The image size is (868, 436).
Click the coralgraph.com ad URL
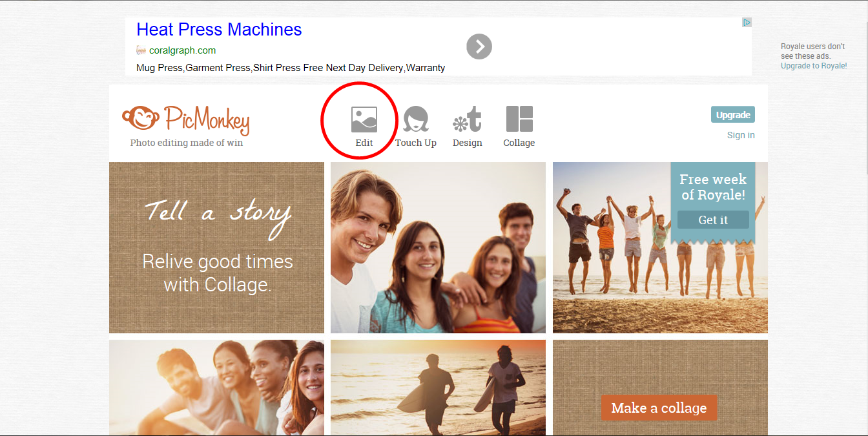click(182, 50)
